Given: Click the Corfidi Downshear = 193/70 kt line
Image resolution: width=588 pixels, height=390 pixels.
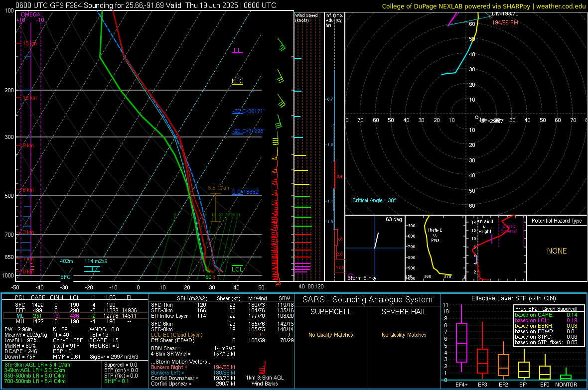Looking at the screenshot, I should tap(193, 378).
